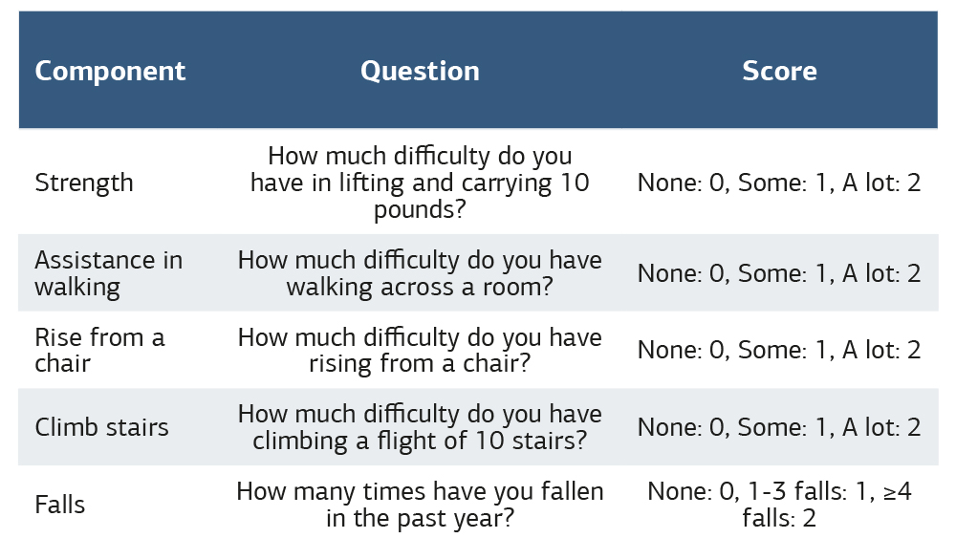This screenshot has width=956, height=560.
Task: Select the 'Assistance in walking' component cell
Action: point(108,273)
